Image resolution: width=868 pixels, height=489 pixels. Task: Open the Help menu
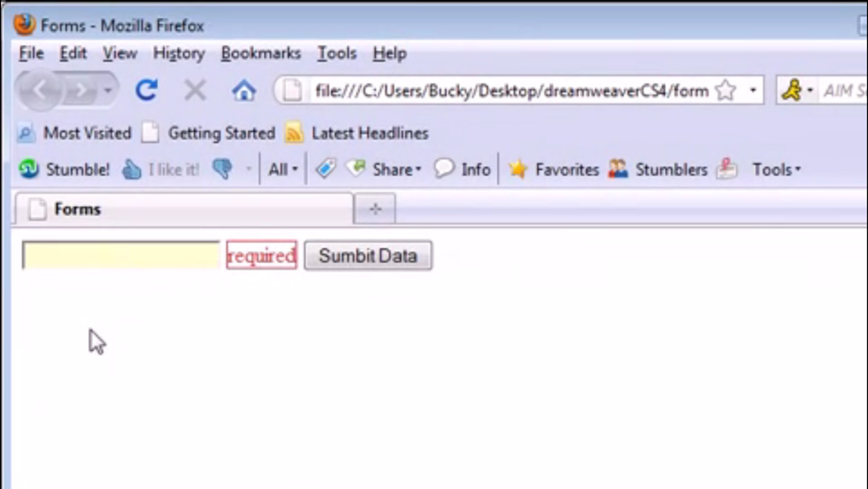click(390, 53)
